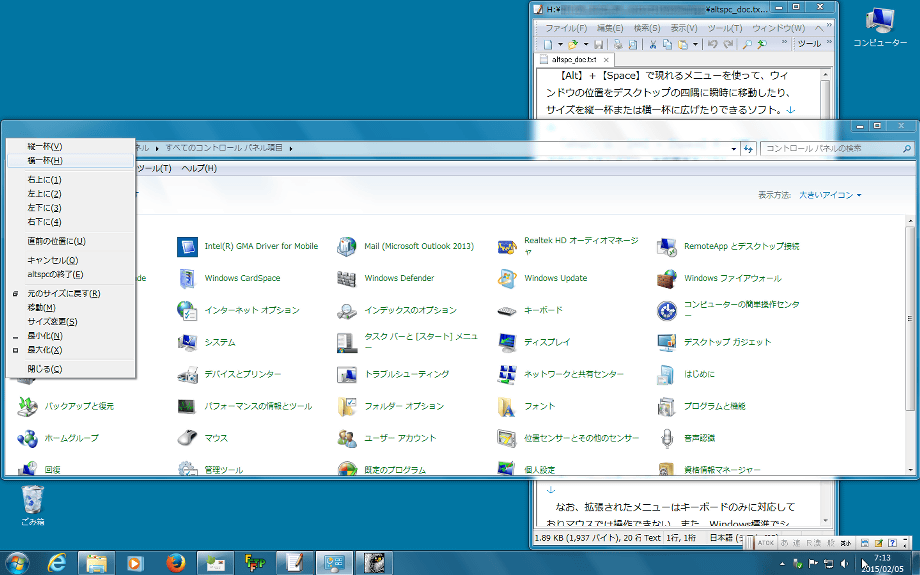Open インデックスのオプション icon
This screenshot has height=575, width=920.
pos(347,310)
